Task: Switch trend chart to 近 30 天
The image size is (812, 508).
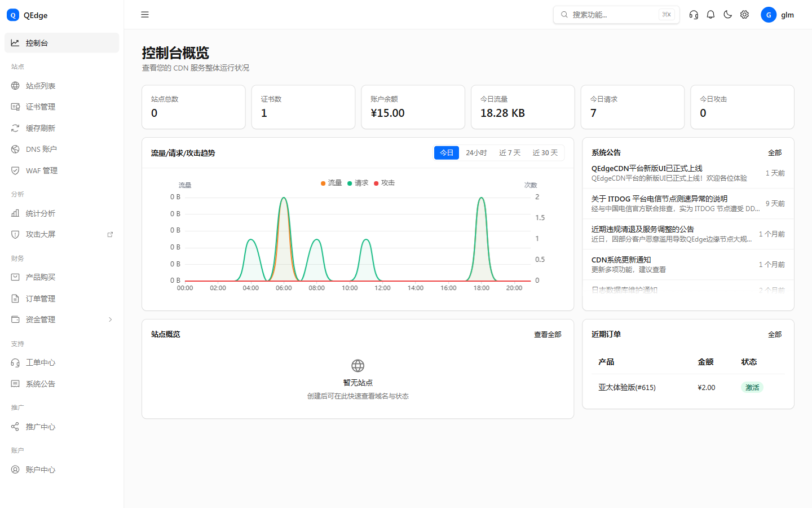Action: pyautogui.click(x=545, y=153)
